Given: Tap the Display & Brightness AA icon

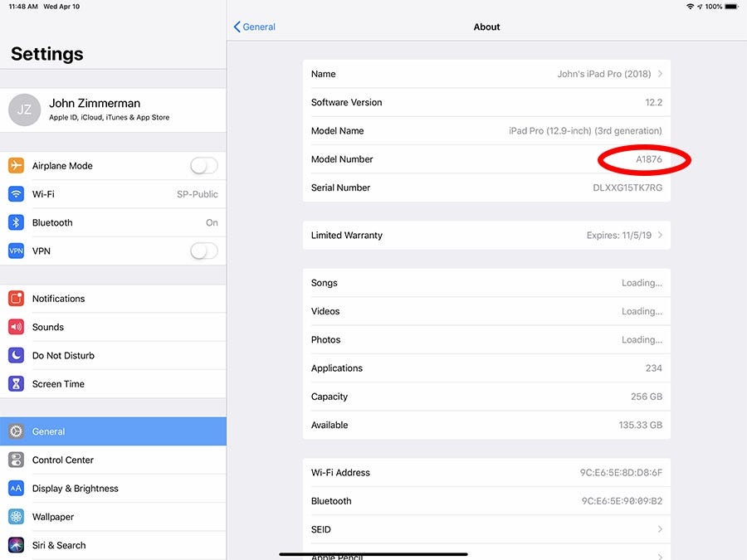Looking at the screenshot, I should [x=17, y=488].
